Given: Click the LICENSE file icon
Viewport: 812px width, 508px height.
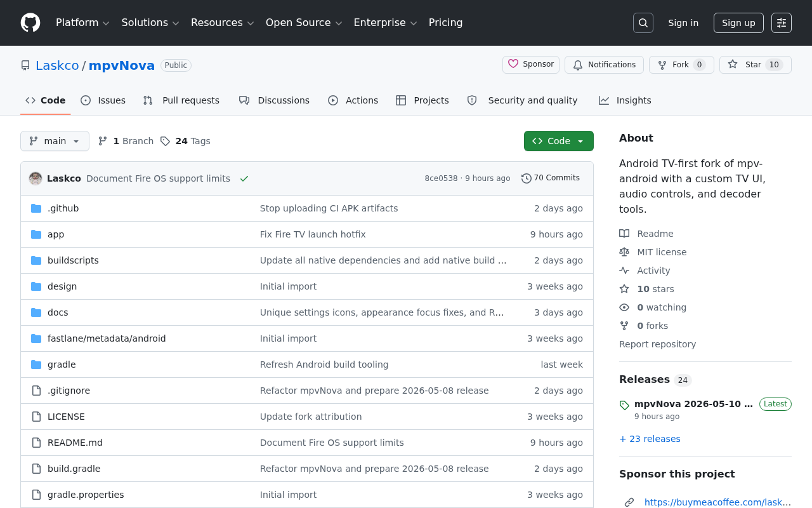Looking at the screenshot, I should coord(36,417).
